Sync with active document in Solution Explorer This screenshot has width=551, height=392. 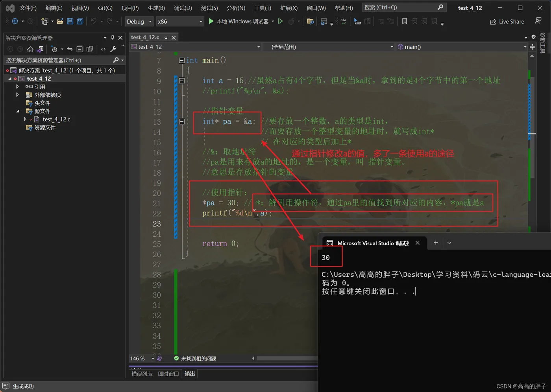point(70,49)
